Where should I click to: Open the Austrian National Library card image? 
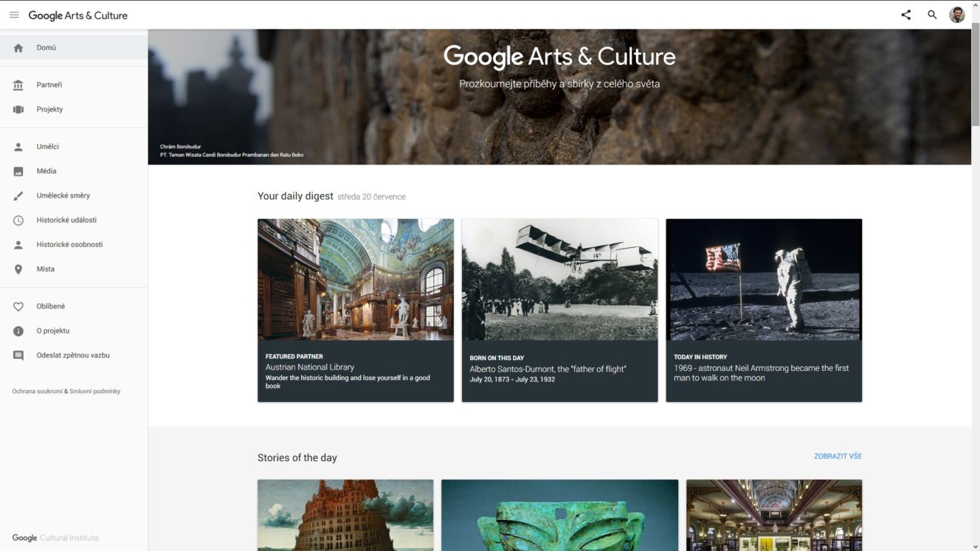356,280
